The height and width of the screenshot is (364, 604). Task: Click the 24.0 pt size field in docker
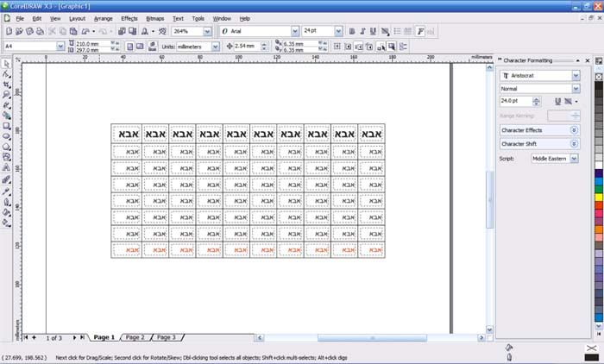click(516, 101)
